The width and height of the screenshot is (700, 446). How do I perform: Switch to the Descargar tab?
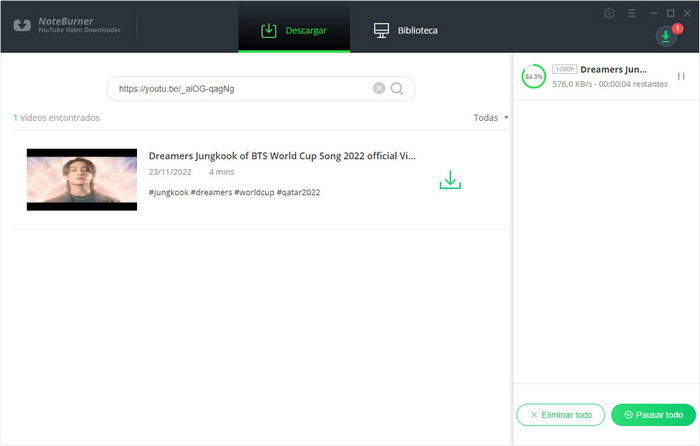pos(294,30)
